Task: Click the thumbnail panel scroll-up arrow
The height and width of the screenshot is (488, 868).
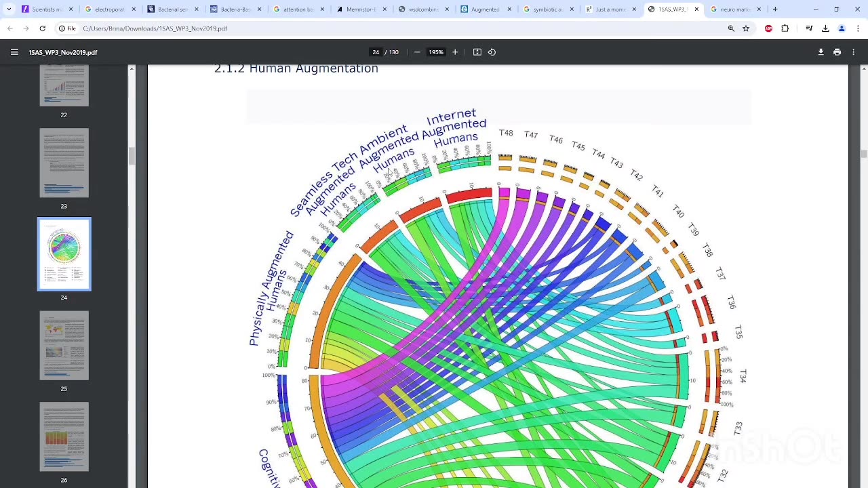Action: point(132,68)
